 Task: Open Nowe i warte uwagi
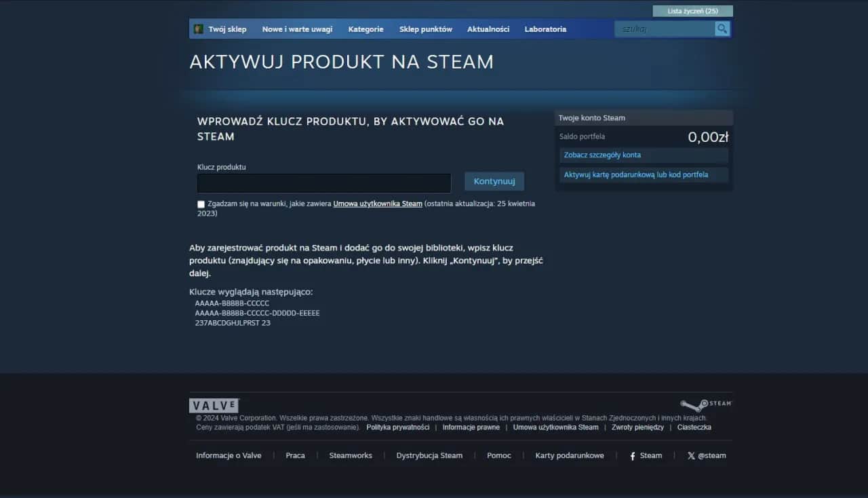[x=297, y=28]
